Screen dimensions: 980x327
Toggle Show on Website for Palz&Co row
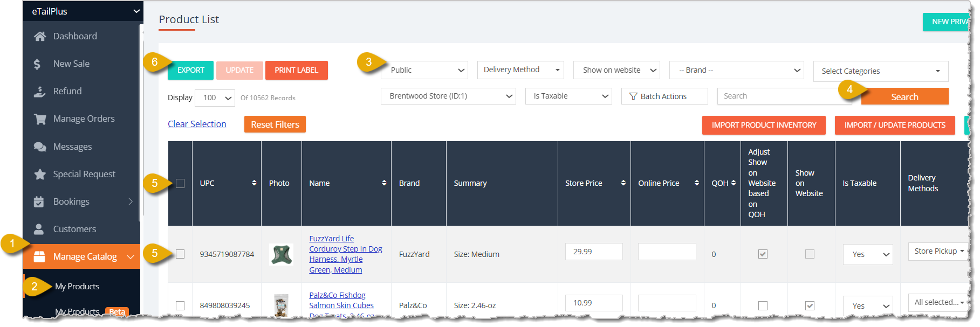pos(810,305)
